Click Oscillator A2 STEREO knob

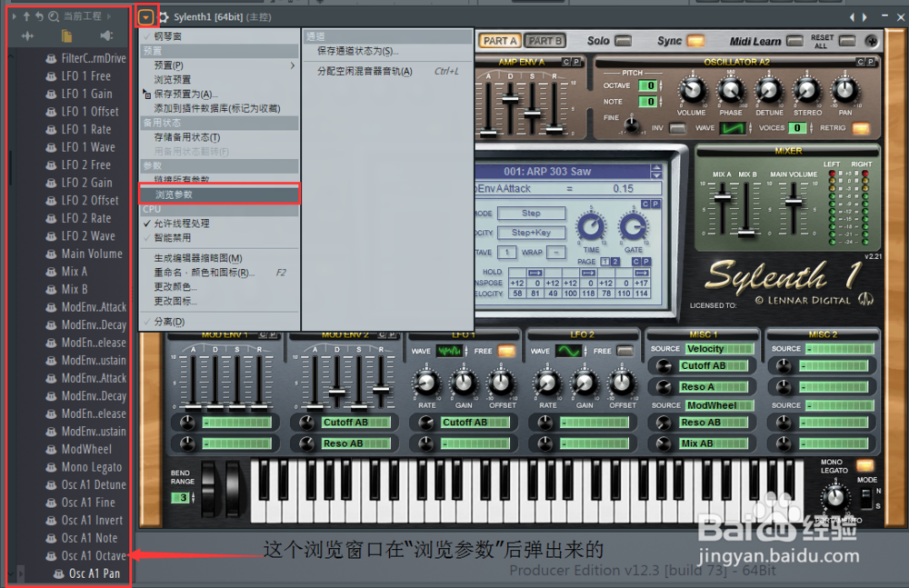[x=807, y=91]
